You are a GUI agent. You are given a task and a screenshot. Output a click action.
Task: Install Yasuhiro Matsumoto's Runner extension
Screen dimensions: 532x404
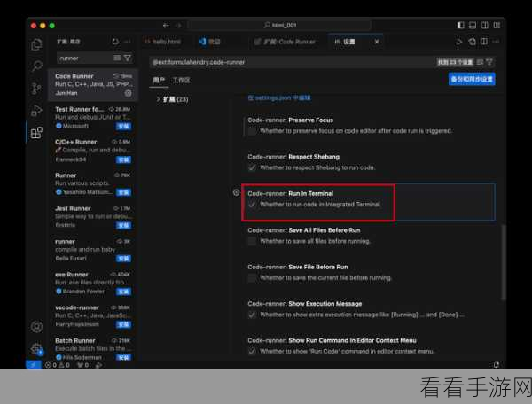click(123, 192)
